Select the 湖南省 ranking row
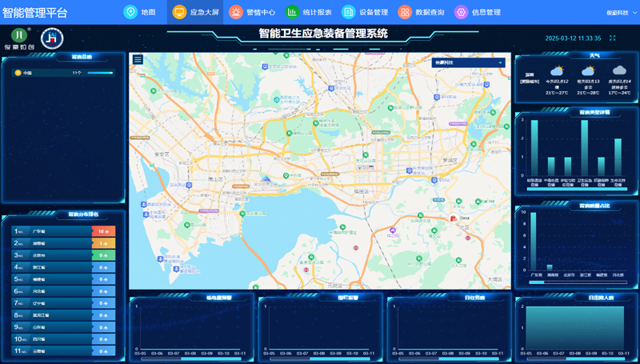 click(x=63, y=243)
